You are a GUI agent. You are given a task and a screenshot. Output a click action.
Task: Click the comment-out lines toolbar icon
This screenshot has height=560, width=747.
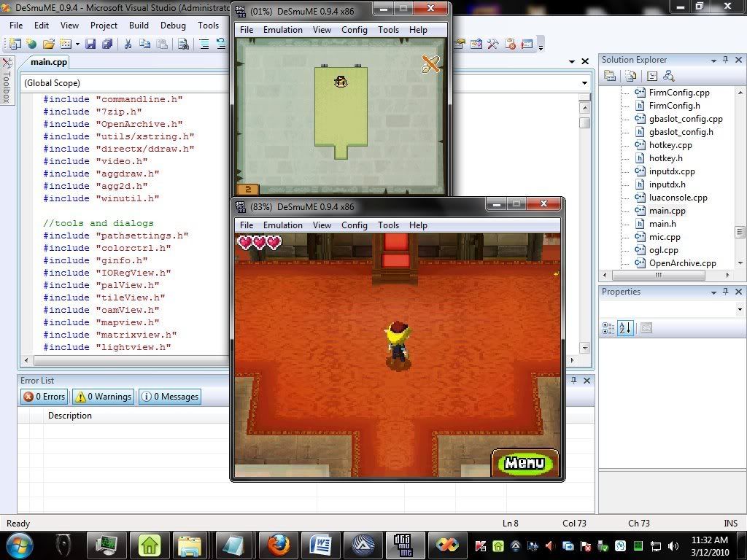(x=204, y=44)
